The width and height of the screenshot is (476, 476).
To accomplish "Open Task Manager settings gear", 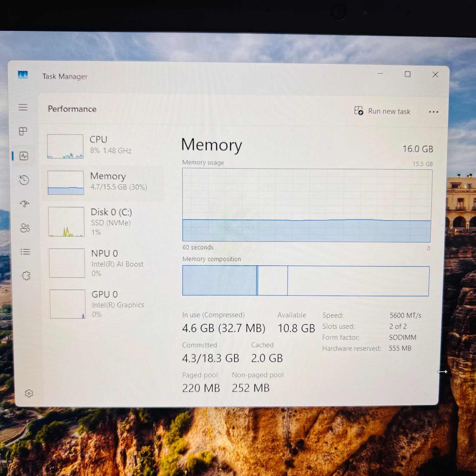I will 29,393.
